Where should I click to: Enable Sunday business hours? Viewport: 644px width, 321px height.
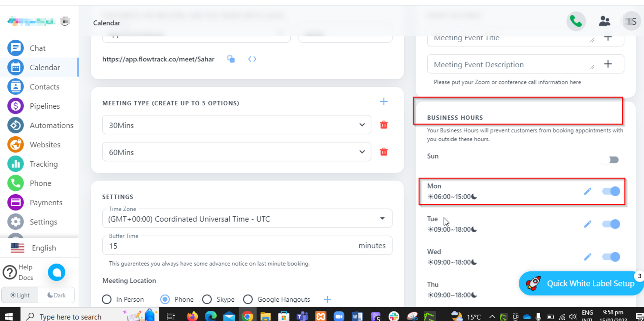click(x=611, y=160)
